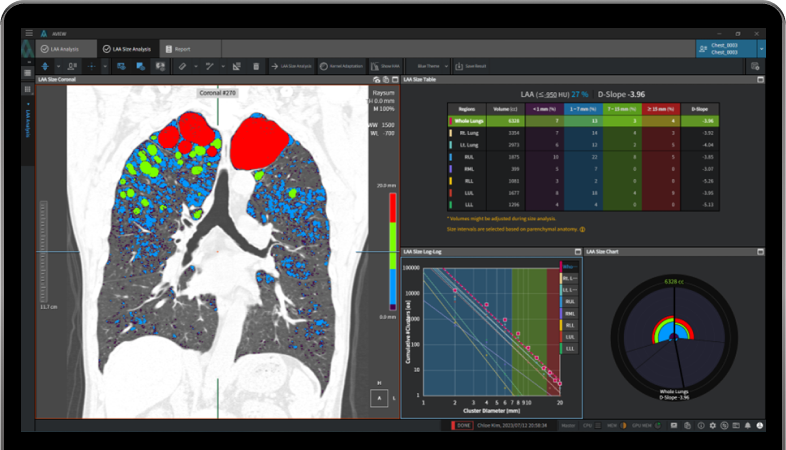
Task: Select the pan/scroll arrows tool
Action: 46,66
